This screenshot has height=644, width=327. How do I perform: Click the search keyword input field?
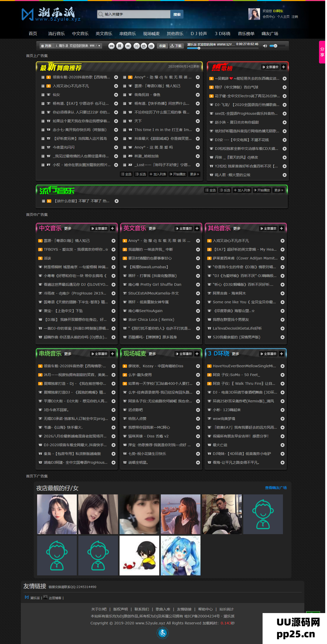click(x=137, y=14)
